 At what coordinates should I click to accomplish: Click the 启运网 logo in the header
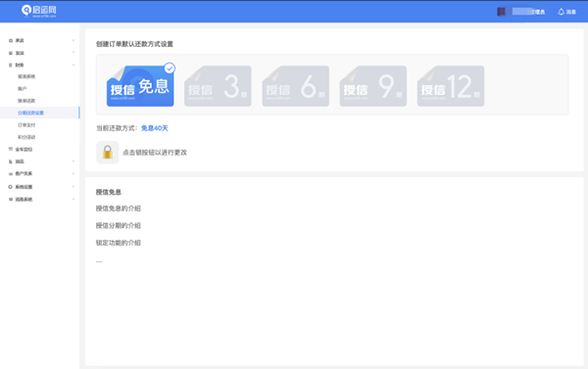point(38,11)
